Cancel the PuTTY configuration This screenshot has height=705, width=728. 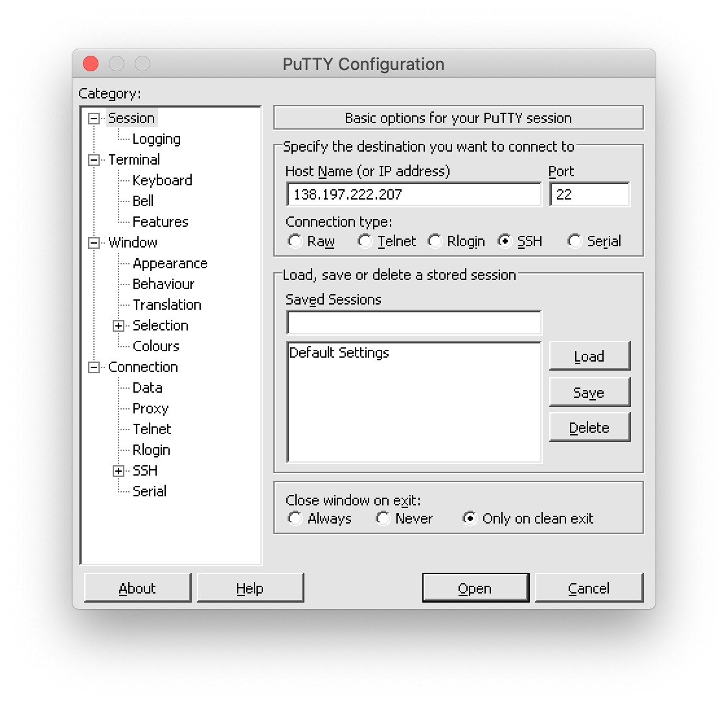tap(589, 588)
